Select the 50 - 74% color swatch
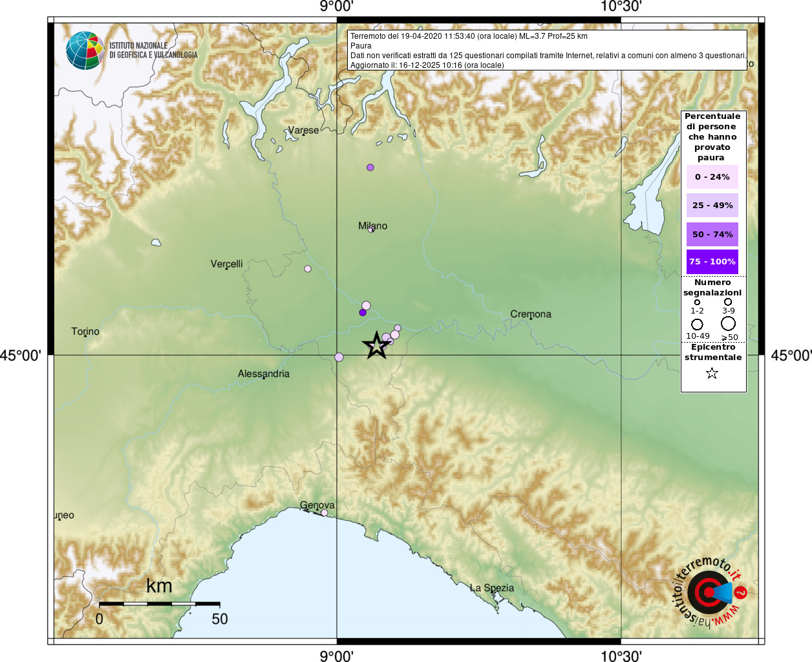Image resolution: width=812 pixels, height=662 pixels. pyautogui.click(x=712, y=234)
